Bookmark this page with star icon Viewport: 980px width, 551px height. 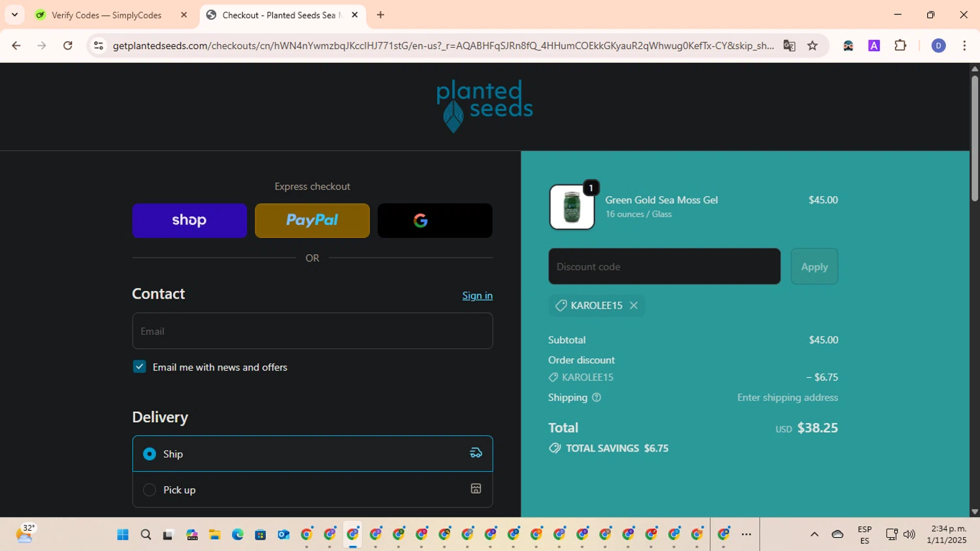pos(813,46)
